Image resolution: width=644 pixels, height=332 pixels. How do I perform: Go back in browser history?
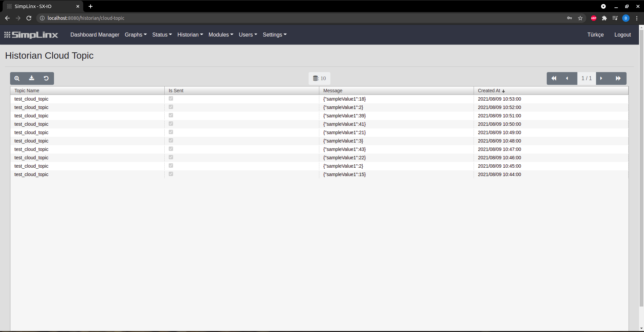point(7,18)
